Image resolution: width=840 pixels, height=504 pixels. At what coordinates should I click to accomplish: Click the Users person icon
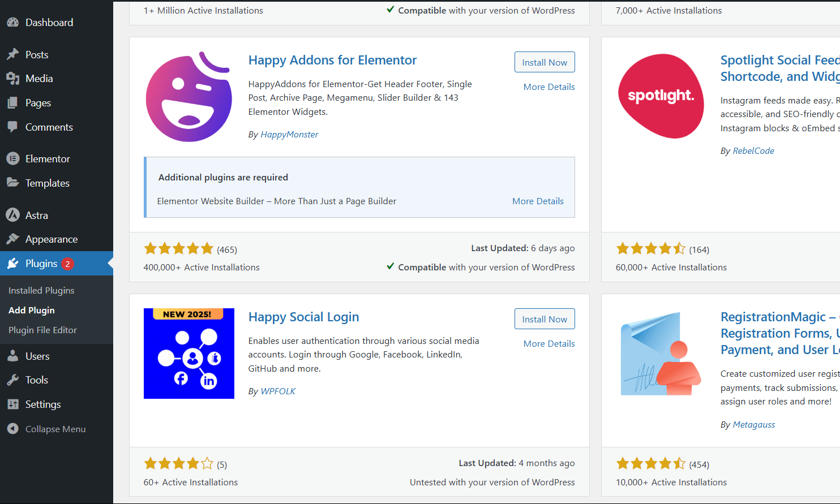[x=13, y=356]
